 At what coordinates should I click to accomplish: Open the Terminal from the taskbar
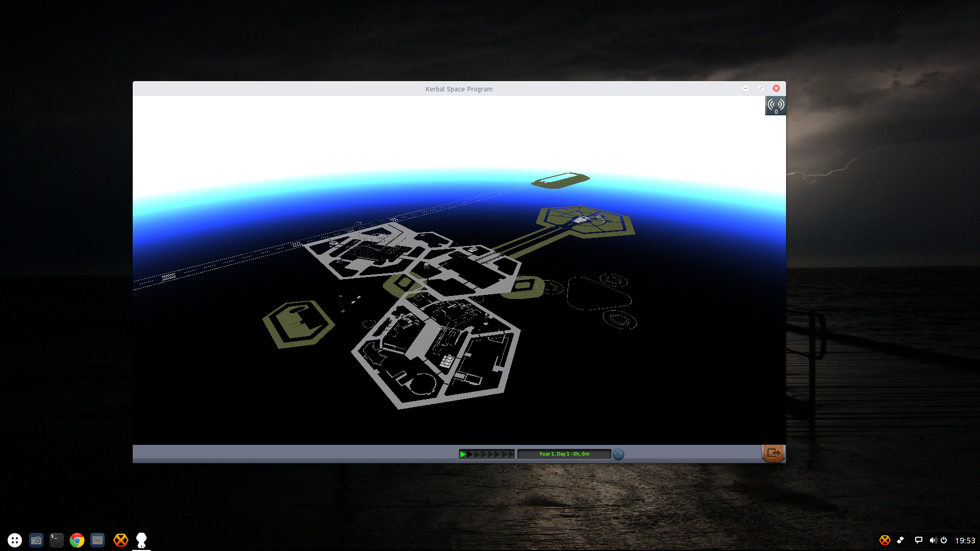[x=57, y=540]
